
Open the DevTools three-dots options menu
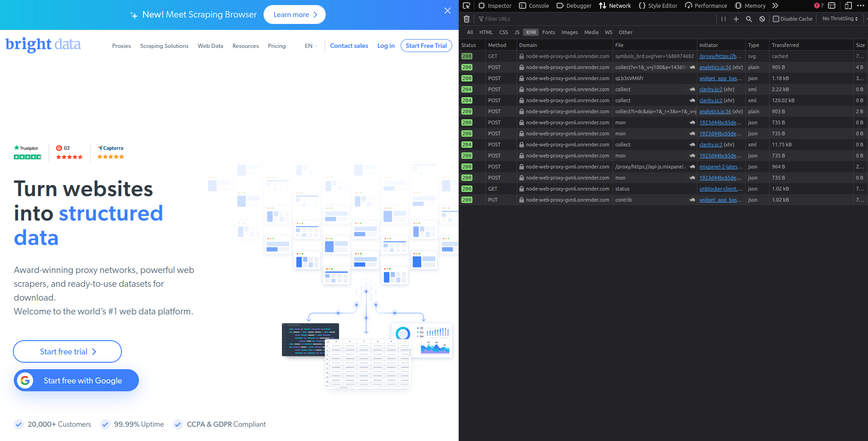click(x=861, y=6)
